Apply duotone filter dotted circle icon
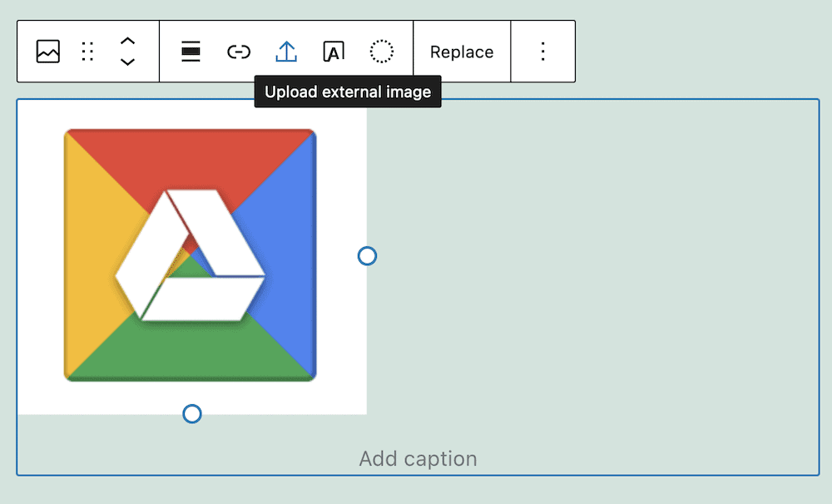This screenshot has width=832, height=504. [382, 52]
